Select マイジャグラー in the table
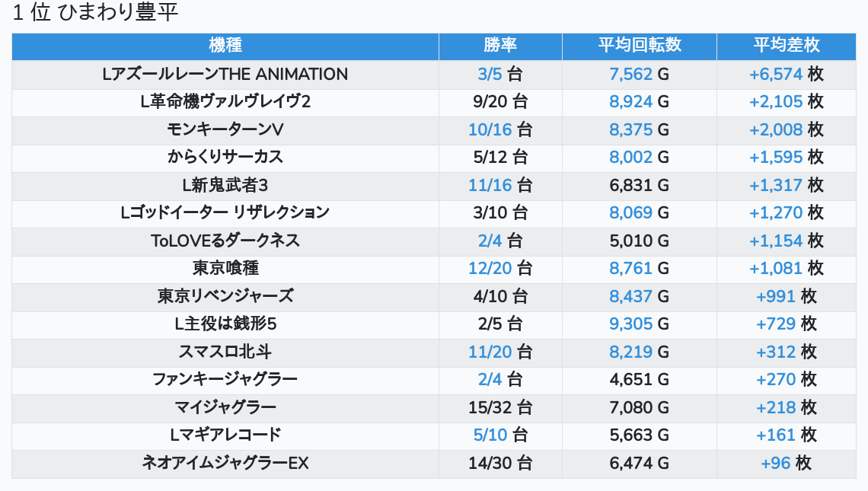 pyautogui.click(x=225, y=407)
